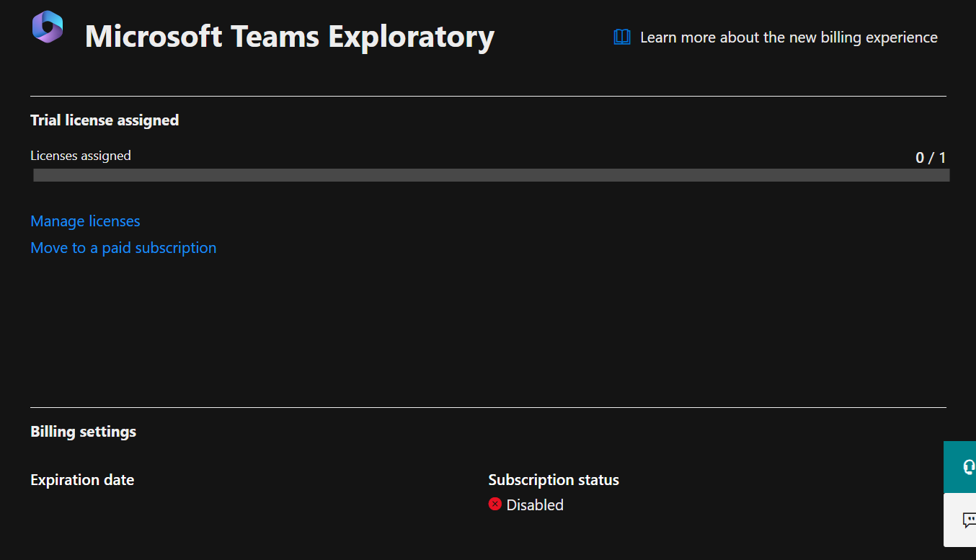
Task: Click the Microsoft Teams Exploratory title
Action: [x=290, y=37]
